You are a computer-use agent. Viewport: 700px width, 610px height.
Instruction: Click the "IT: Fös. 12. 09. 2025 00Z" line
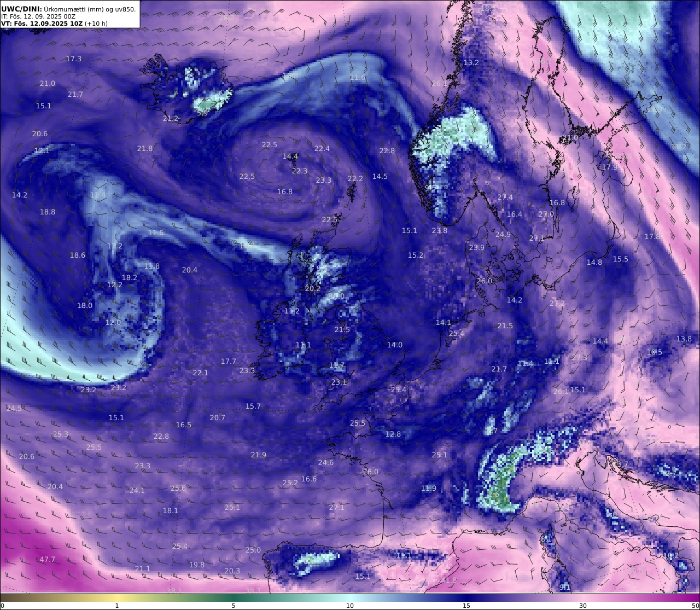click(x=38, y=16)
